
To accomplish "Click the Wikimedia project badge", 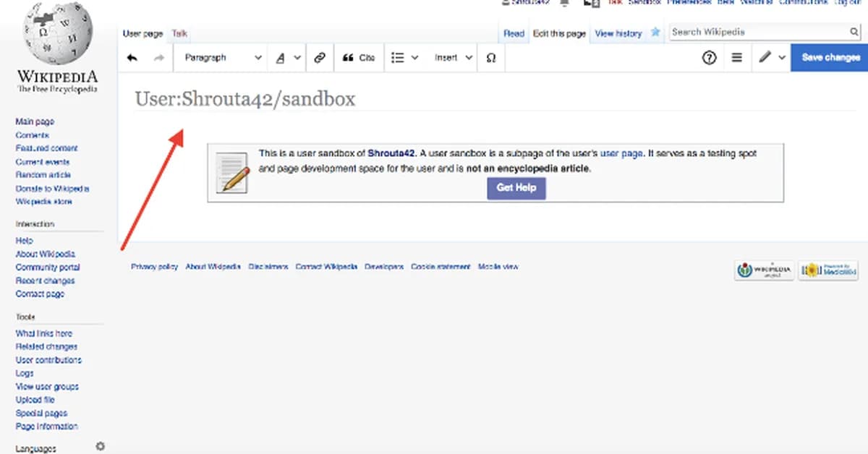I will click(765, 270).
